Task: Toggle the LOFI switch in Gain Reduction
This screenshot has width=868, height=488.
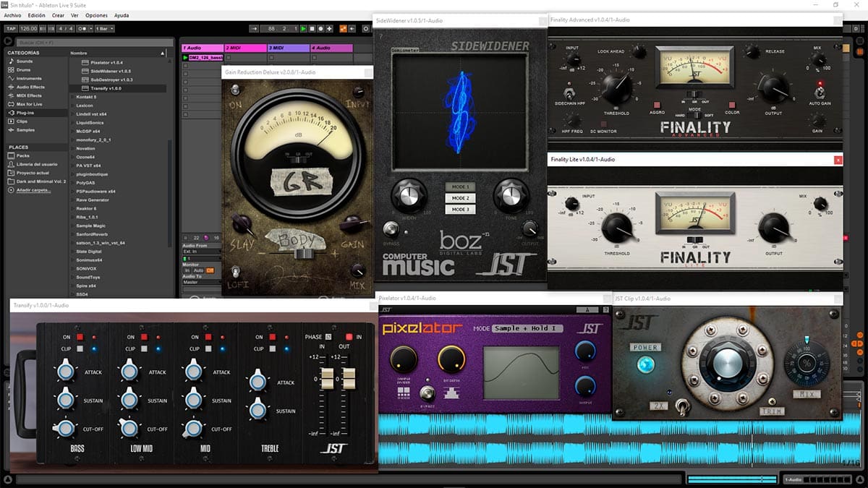Action: coord(236,273)
